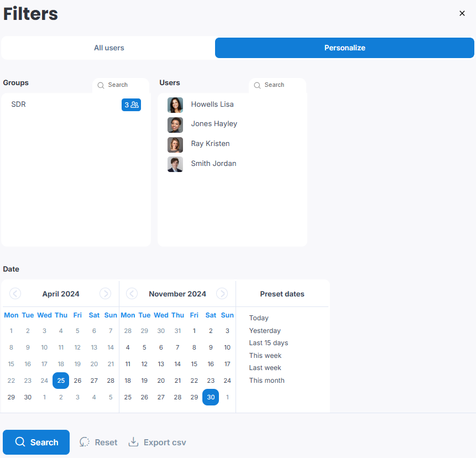Pick November 15 in the calendar

[194, 364]
